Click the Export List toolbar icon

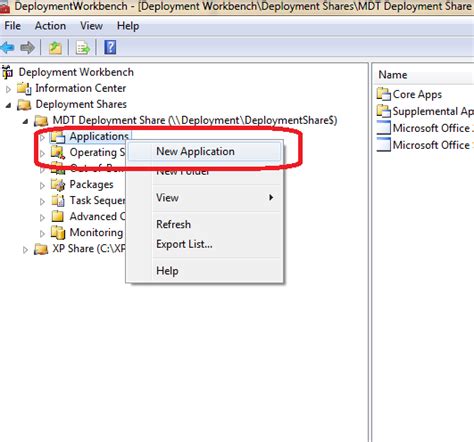coord(83,48)
